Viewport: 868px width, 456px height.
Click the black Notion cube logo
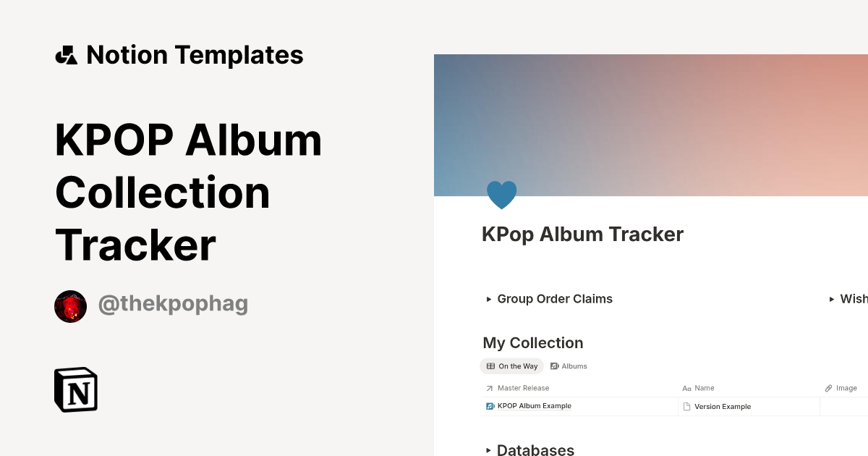pos(76,390)
